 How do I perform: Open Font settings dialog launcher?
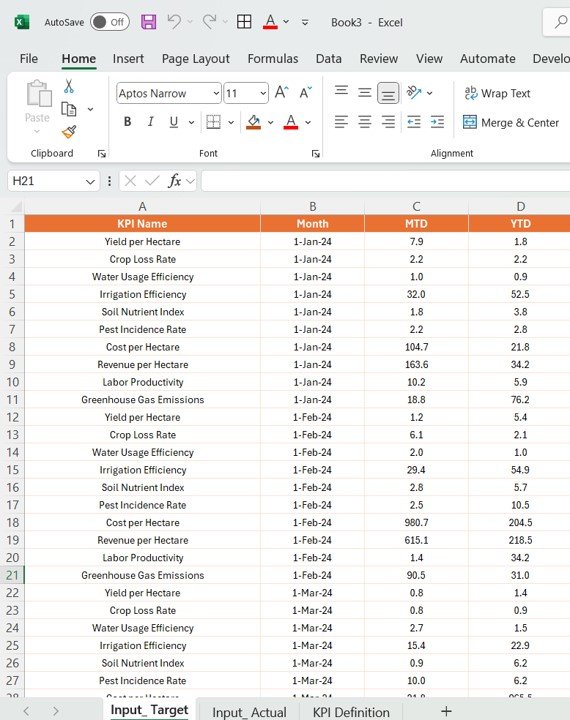316,154
